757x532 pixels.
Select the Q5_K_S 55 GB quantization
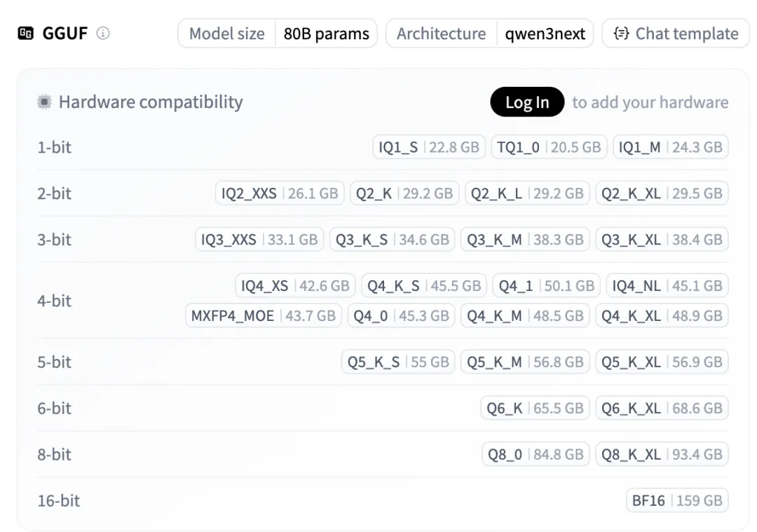tap(398, 362)
